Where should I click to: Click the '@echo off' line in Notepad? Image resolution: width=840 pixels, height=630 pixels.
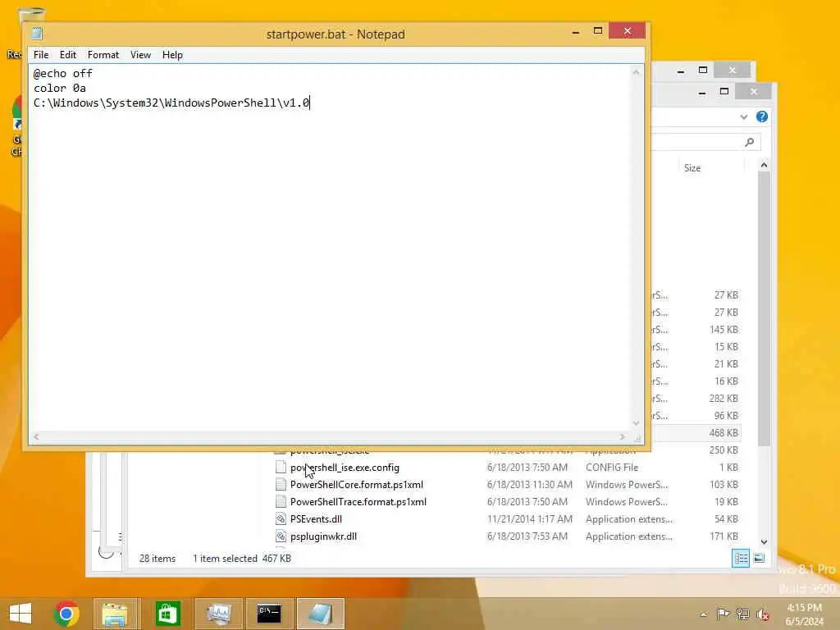pyautogui.click(x=62, y=73)
